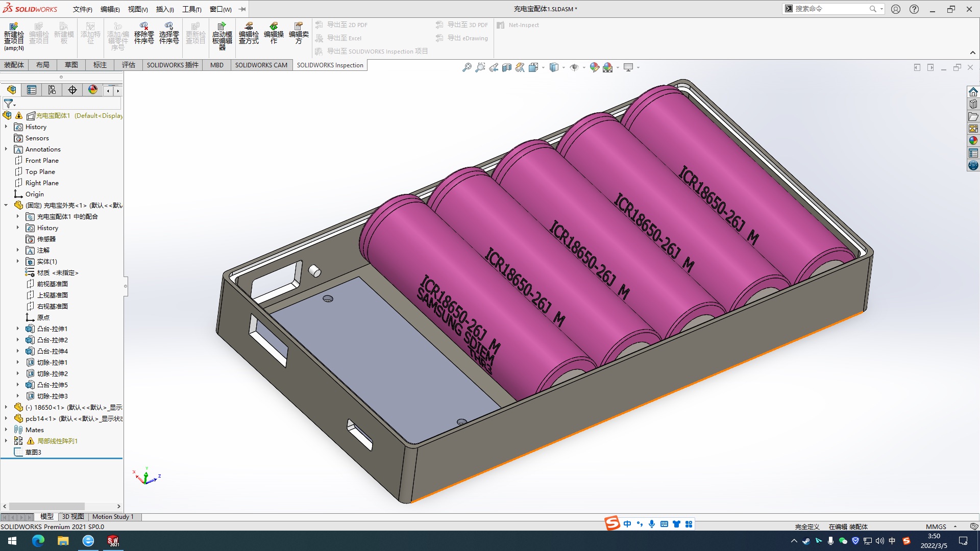Toggle Sogou Chinese input mode

click(627, 524)
